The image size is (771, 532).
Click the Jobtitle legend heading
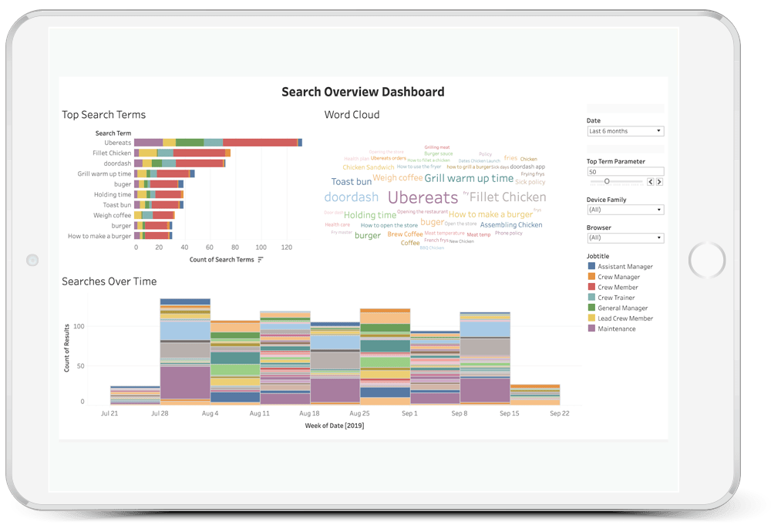click(x=598, y=256)
